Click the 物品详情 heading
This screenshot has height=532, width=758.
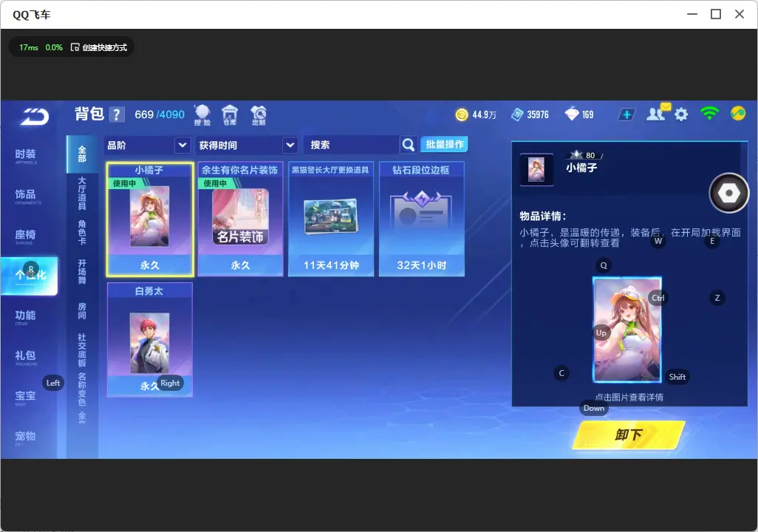542,216
